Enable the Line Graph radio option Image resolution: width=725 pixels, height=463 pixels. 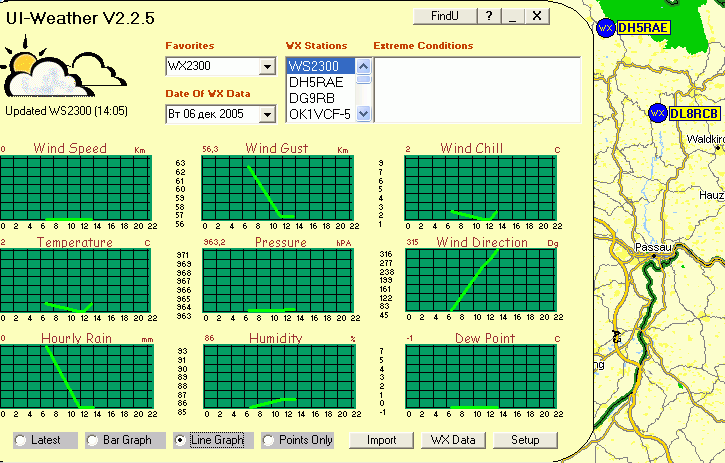click(180, 440)
